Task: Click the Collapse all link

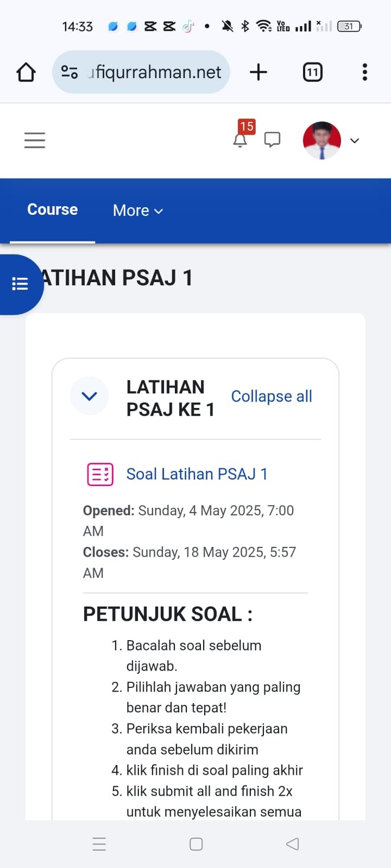Action: [272, 397]
